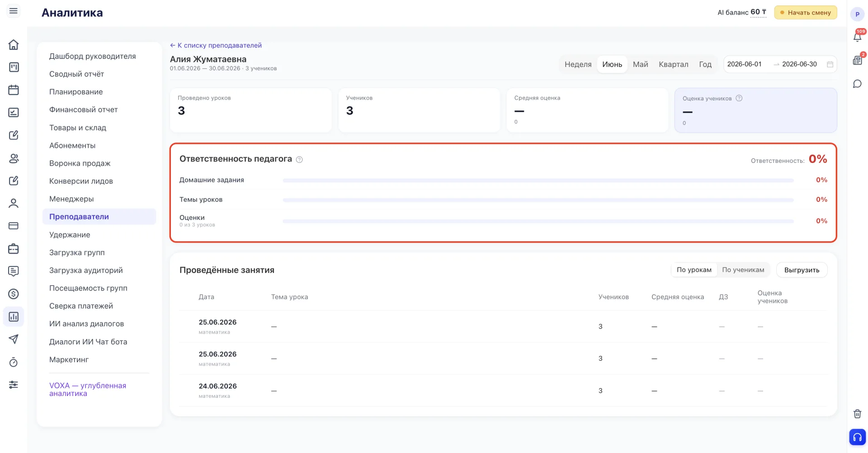Open the user avatar P
The image size is (868, 453).
tap(858, 14)
